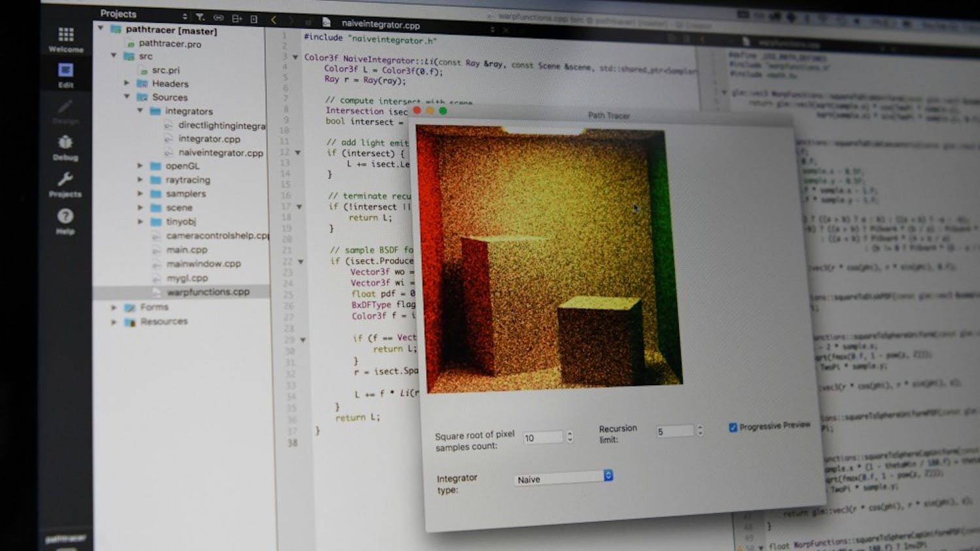Uncheck the Progressive Preview checkbox
The height and width of the screenshot is (551, 980).
tap(733, 428)
